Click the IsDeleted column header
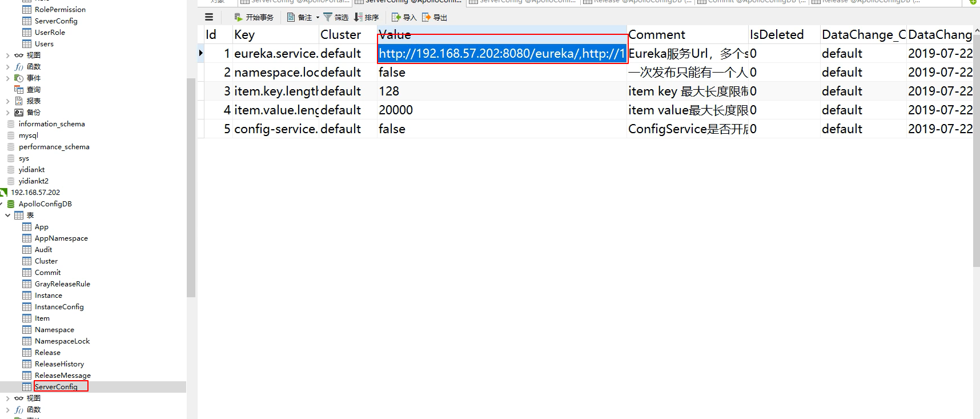Viewport: 980px width, 419px height. coord(784,34)
